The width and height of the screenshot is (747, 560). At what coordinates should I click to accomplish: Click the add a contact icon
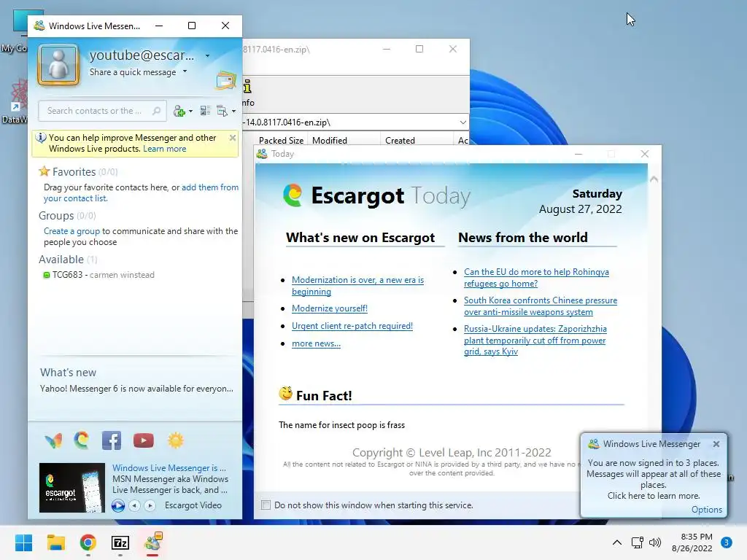tap(179, 111)
